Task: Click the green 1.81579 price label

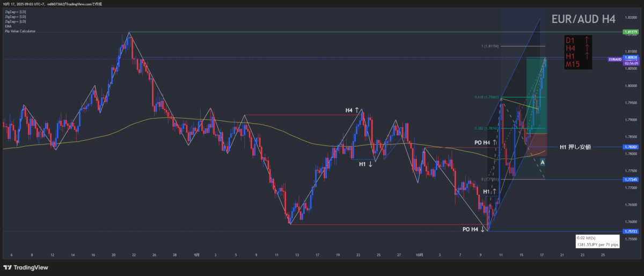Action: point(630,32)
